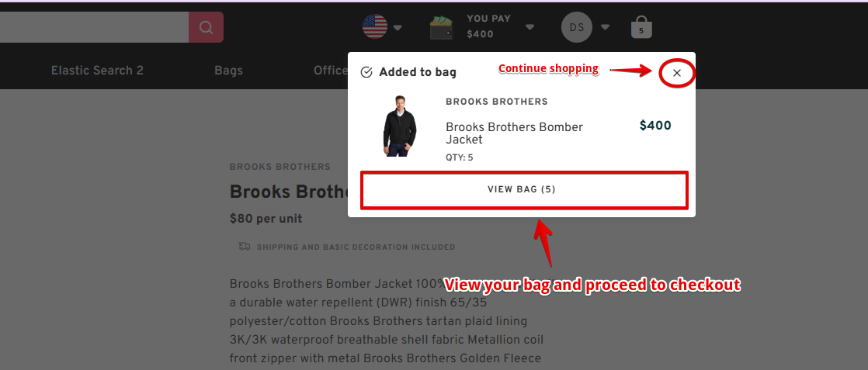Click the bomber jacket product thumbnail
The height and width of the screenshot is (370, 868).
click(x=399, y=126)
